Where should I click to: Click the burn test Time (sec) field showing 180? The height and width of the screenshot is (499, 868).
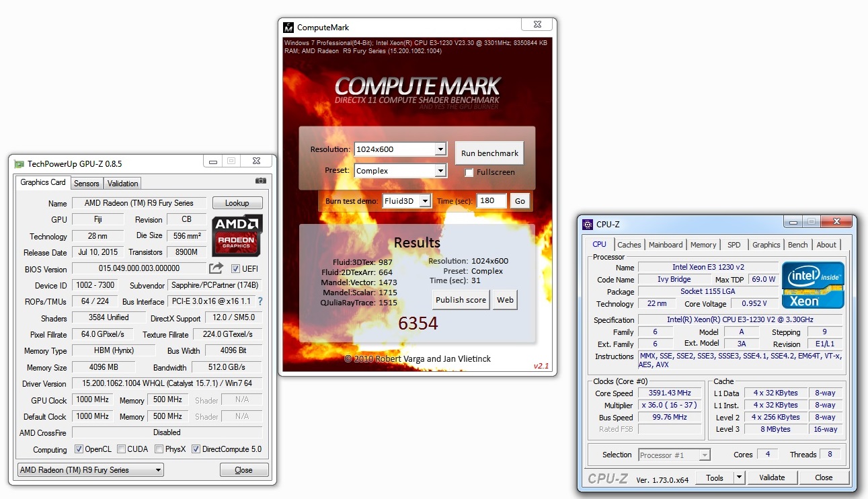[491, 200]
